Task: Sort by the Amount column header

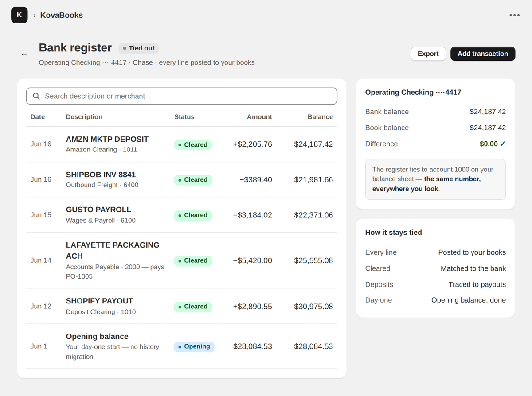Action: [259, 117]
